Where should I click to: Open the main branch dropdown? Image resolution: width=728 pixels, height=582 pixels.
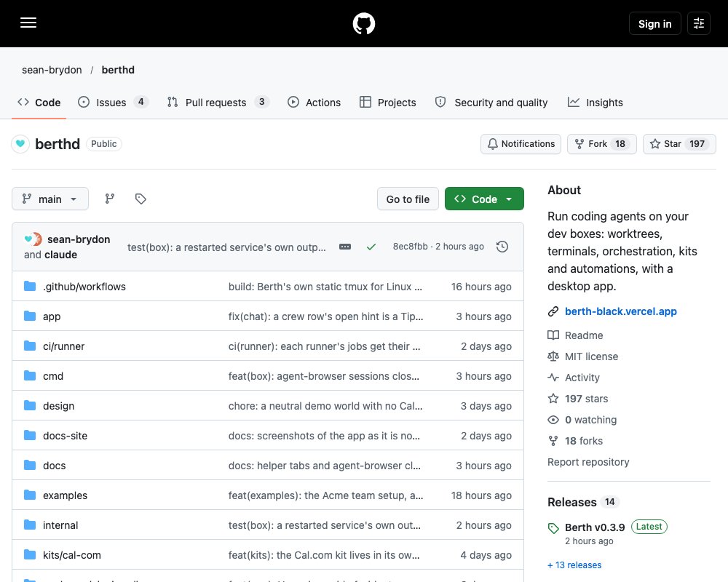[50, 199]
